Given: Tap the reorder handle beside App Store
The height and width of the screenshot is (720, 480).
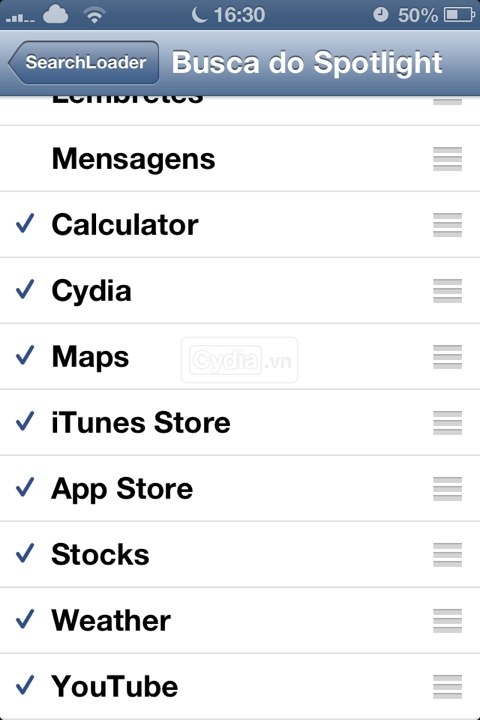Looking at the screenshot, I should click(447, 489).
